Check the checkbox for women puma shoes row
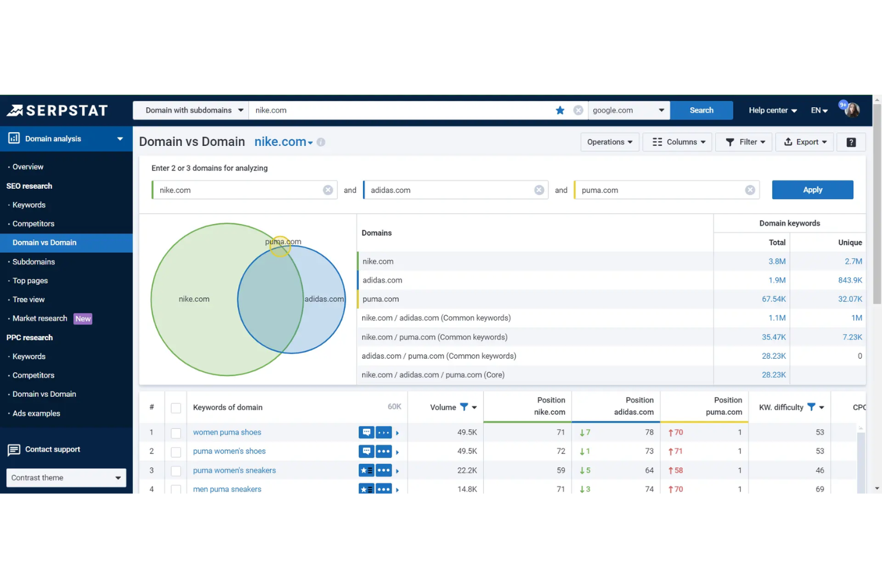 tap(176, 433)
